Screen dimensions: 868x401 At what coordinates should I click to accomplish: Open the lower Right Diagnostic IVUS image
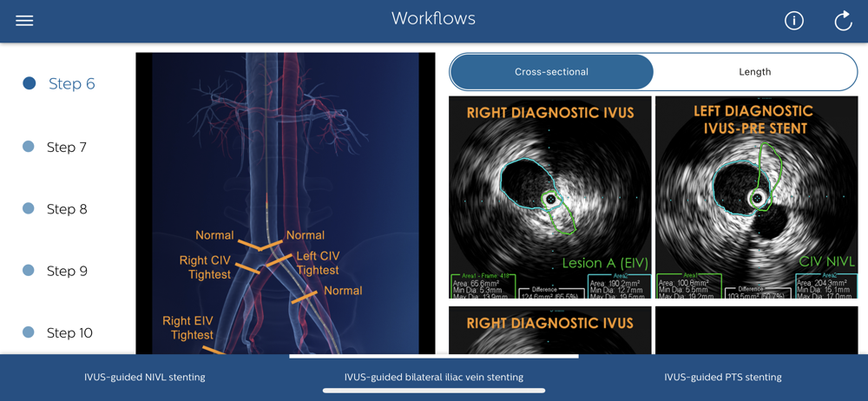[549, 331]
